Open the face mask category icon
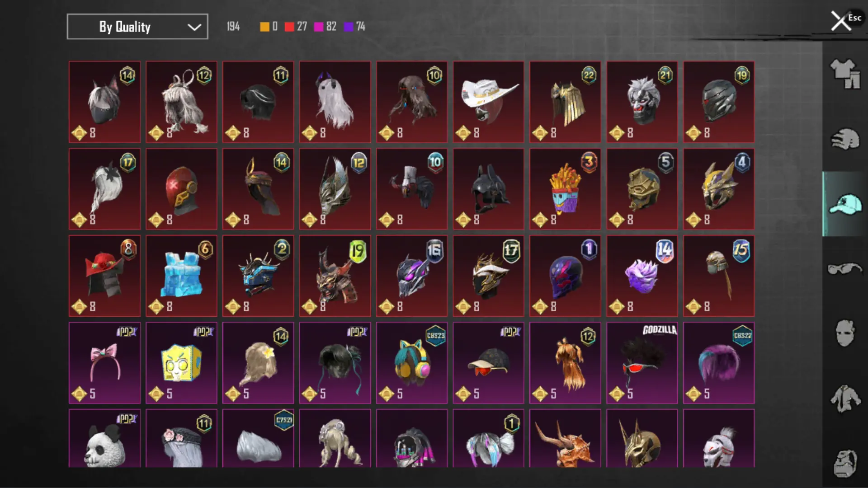868x488 pixels. pyautogui.click(x=845, y=333)
